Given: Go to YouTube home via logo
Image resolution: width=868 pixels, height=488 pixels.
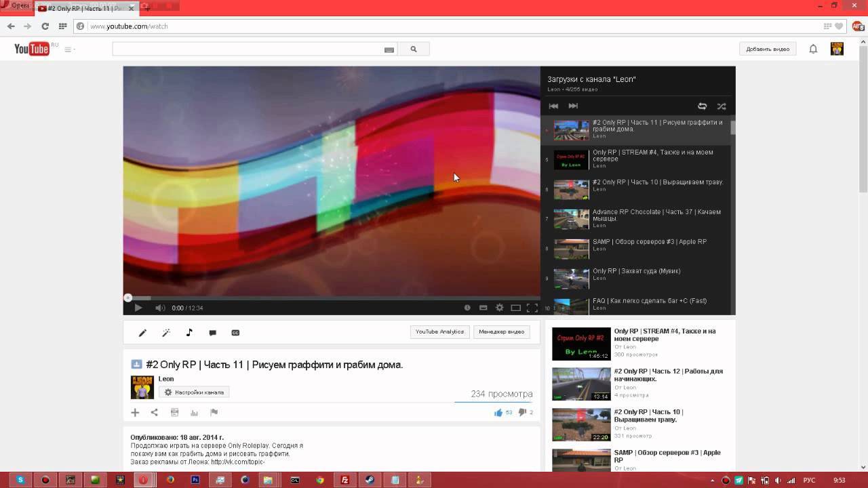Looking at the screenshot, I should (x=32, y=49).
